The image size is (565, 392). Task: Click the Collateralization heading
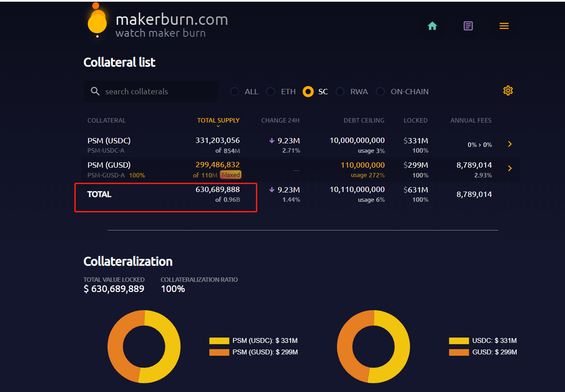coord(128,261)
